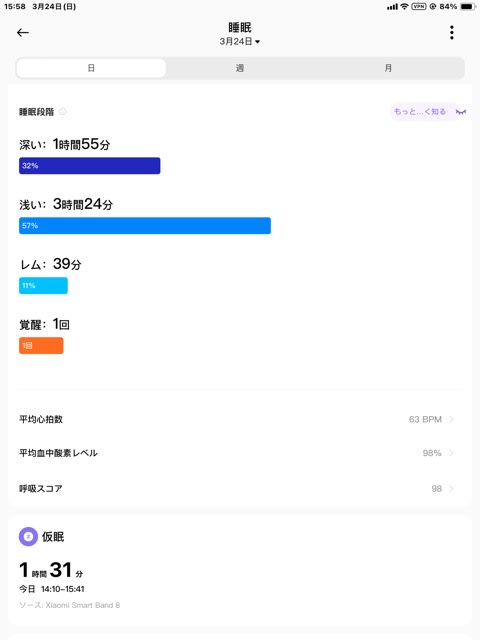Screen dimensions: 480x640
Task: Switch to the 日 day tab
Action: 91,68
